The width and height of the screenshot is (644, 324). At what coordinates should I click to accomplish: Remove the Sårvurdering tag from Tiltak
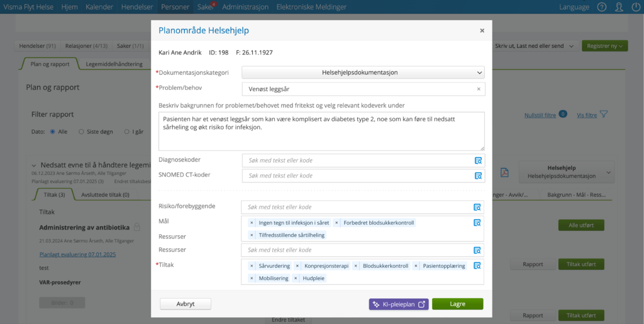(x=252, y=266)
